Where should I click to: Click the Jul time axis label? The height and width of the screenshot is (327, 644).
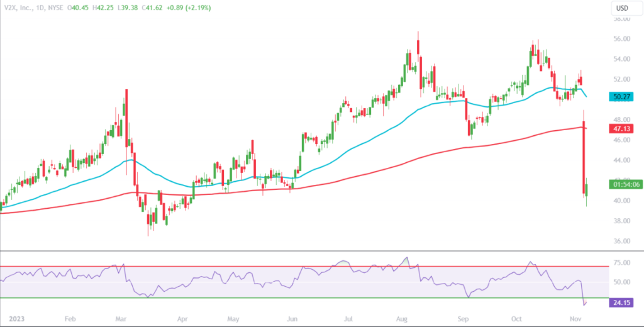348,319
